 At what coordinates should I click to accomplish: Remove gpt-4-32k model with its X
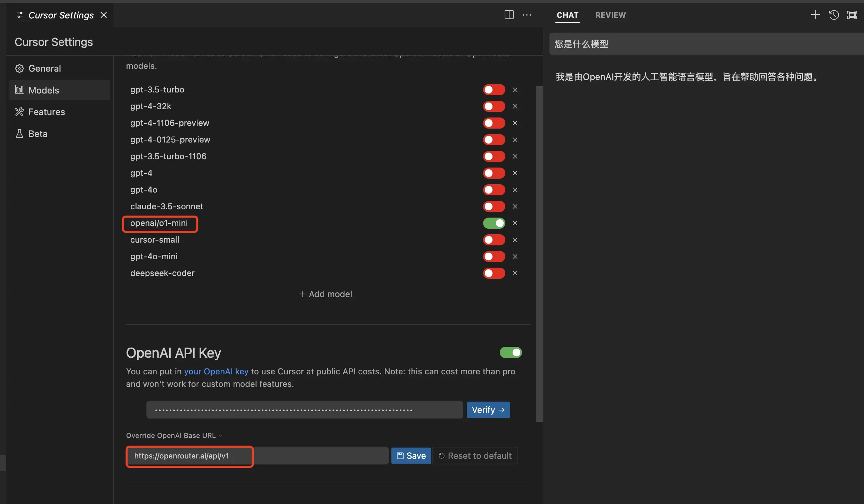coord(515,106)
